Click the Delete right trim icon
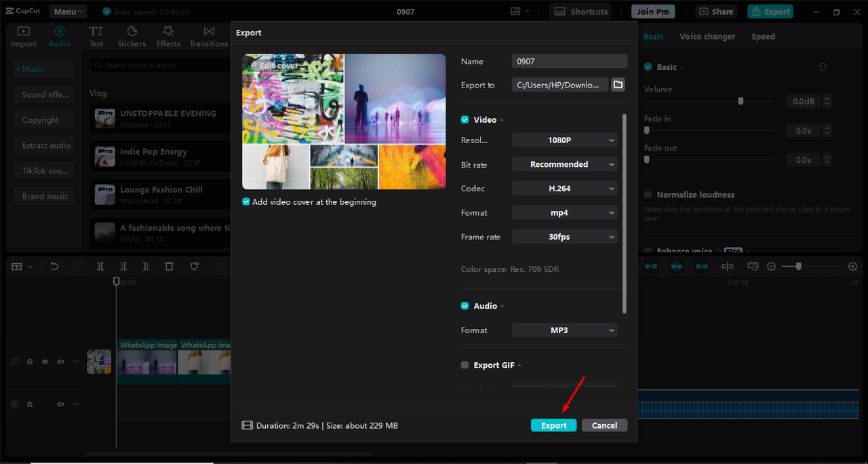 click(x=146, y=267)
